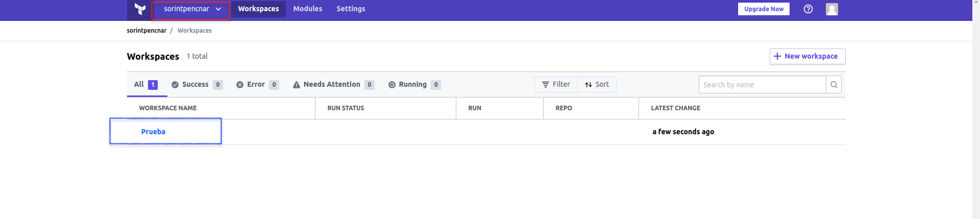The image size is (980, 219).
Task: Open the Settings menu item
Action: [351, 9]
